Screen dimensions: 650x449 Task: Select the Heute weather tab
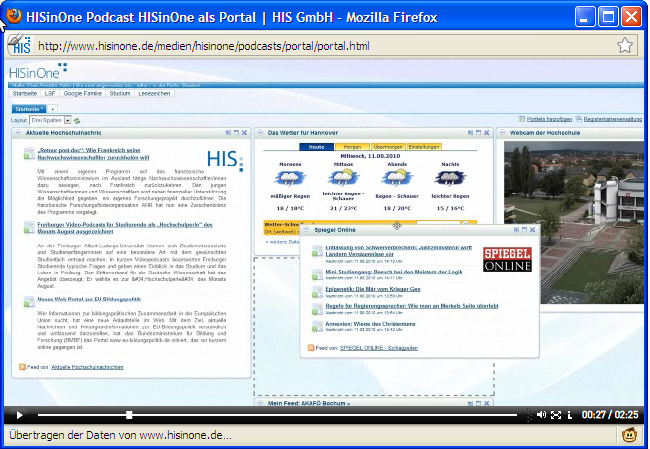click(x=316, y=147)
